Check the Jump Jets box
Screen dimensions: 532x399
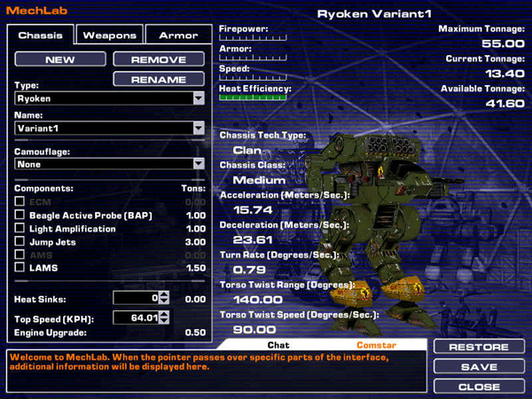tap(20, 242)
